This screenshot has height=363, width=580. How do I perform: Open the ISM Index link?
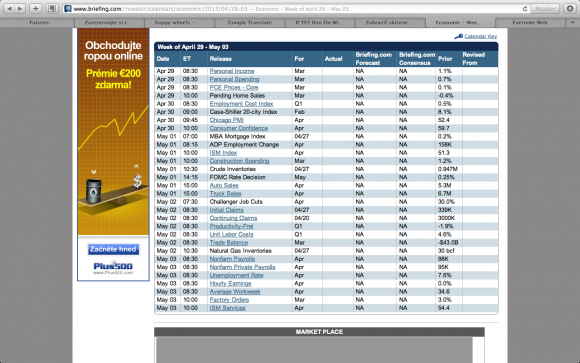(223, 153)
